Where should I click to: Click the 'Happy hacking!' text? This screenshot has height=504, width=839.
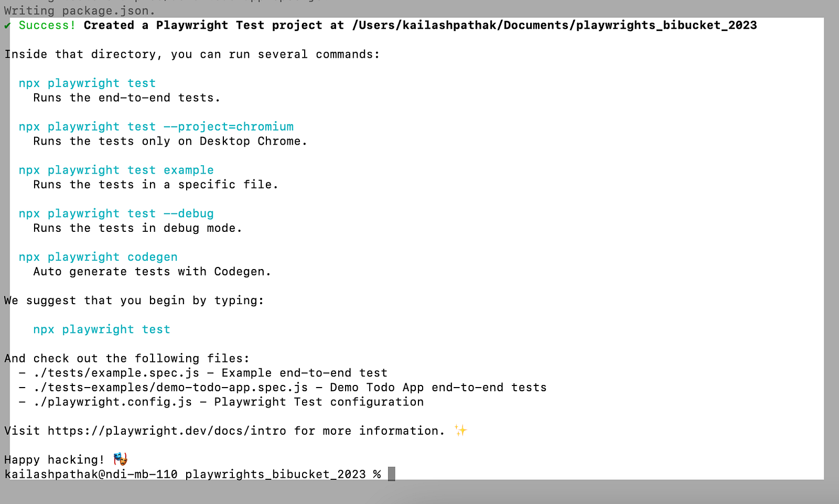55,460
